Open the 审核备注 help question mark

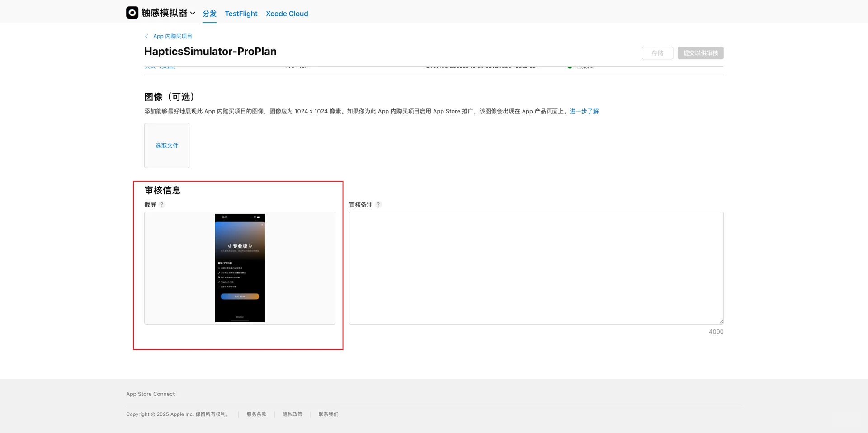point(378,204)
